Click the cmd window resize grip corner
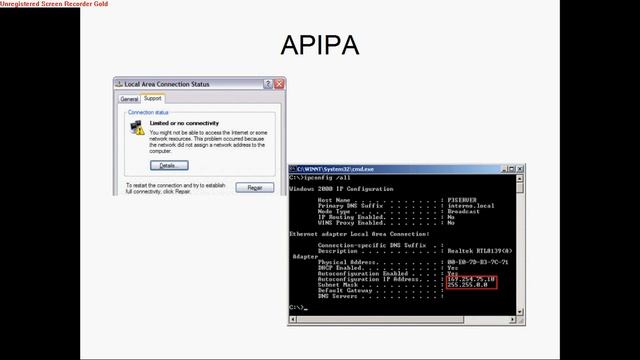Viewport: 640px width, 360px height. coord(520,320)
